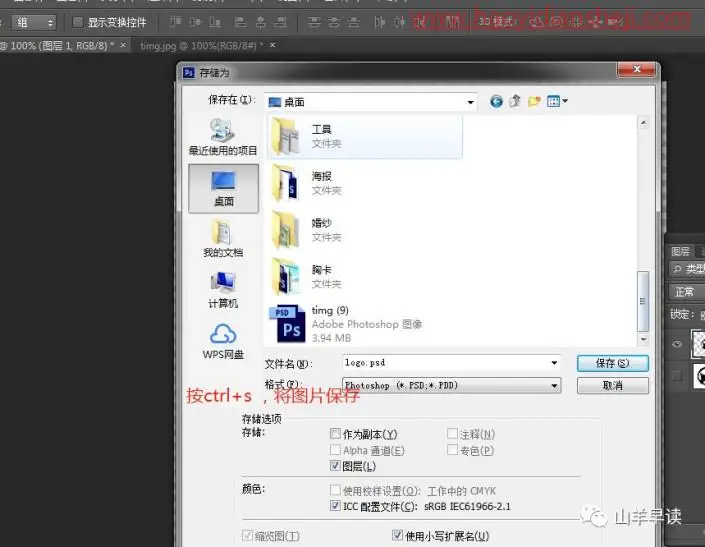The image size is (705, 547).
Task: Select the 3D scale mode icon
Action: point(616,22)
